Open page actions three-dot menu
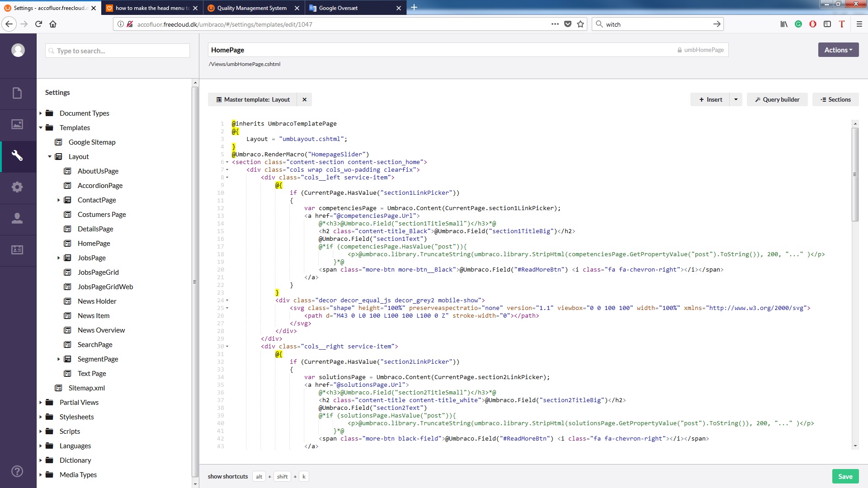 [555, 24]
